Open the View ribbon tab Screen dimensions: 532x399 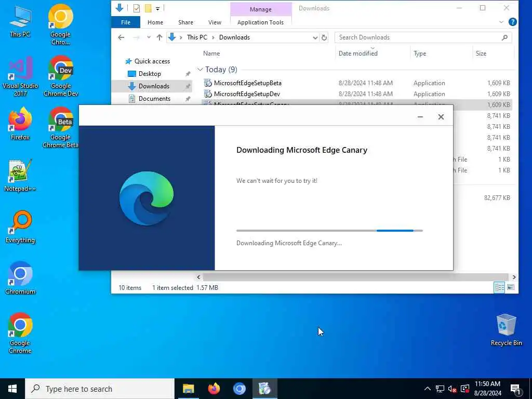point(215,22)
